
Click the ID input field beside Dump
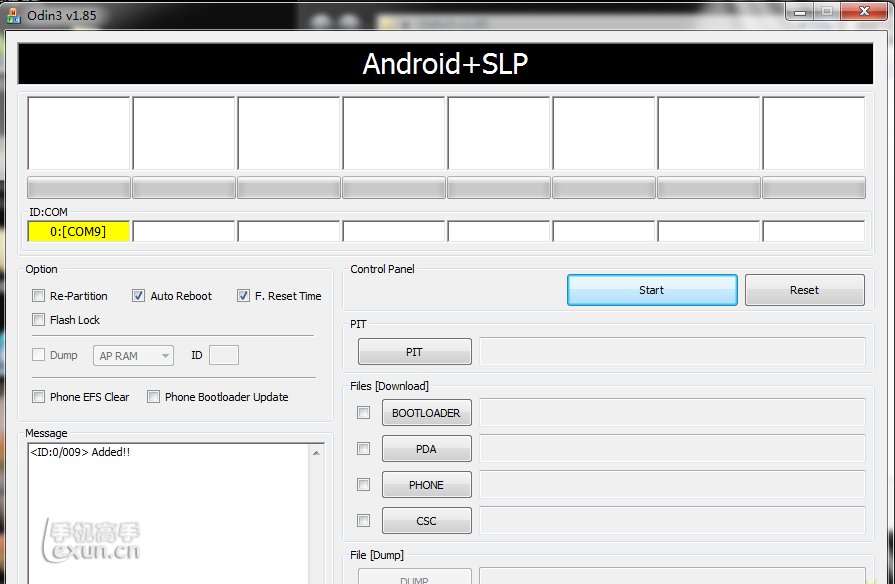[224, 355]
